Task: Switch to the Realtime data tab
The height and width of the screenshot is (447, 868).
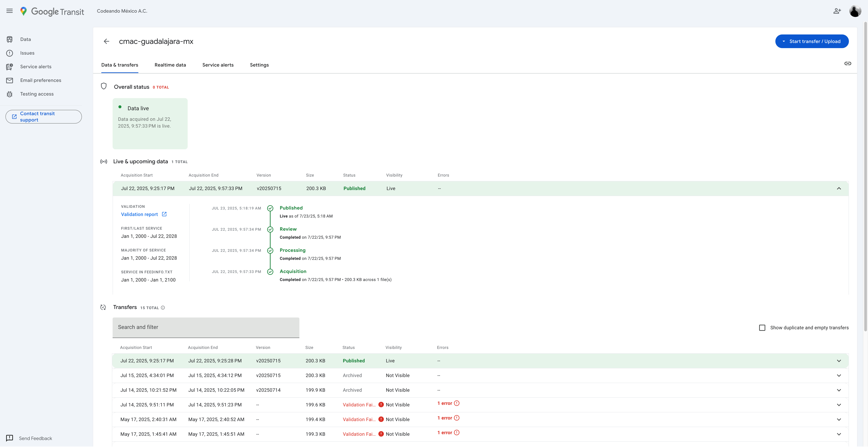Action: pyautogui.click(x=170, y=65)
